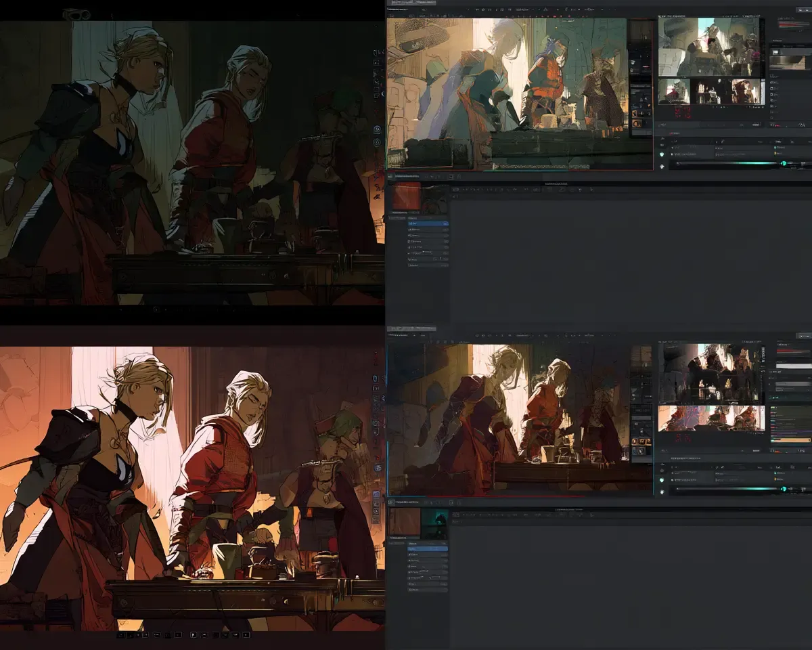This screenshot has height=650, width=812.
Task: Click the white bar atop lower editor's side panel
Action: pos(794,366)
